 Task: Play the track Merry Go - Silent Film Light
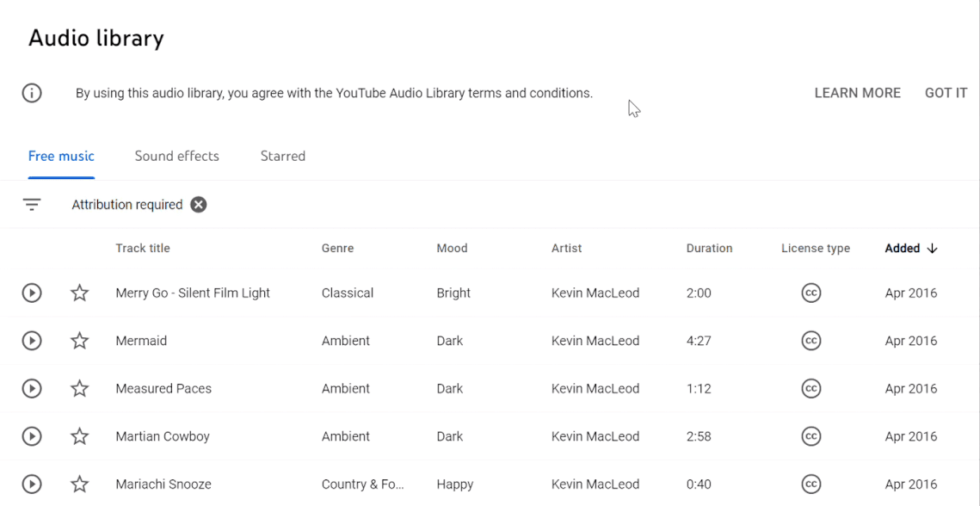pos(31,293)
